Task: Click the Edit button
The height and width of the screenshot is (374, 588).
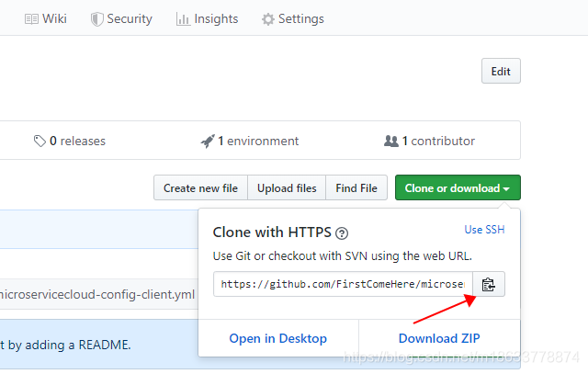Action: click(x=501, y=71)
